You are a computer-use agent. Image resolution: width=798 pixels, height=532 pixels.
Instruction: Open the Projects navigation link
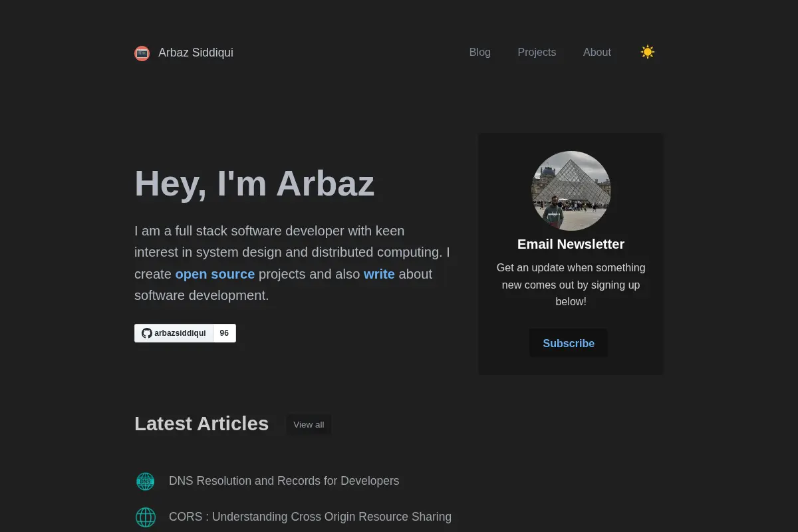pyautogui.click(x=537, y=53)
